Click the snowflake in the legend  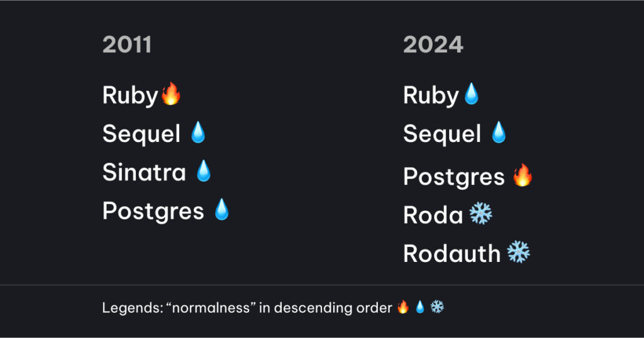437,308
